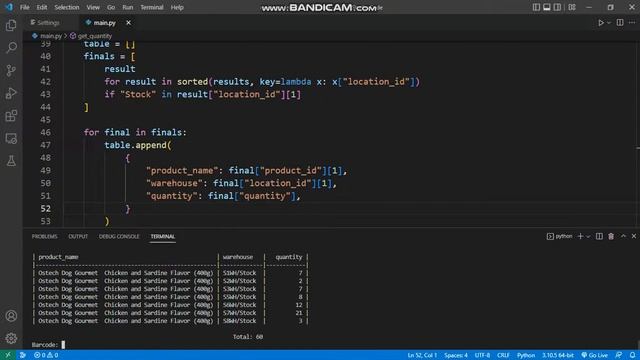Select the TERMINAL panel tab
Screen dimensions: 640x360
click(162, 236)
